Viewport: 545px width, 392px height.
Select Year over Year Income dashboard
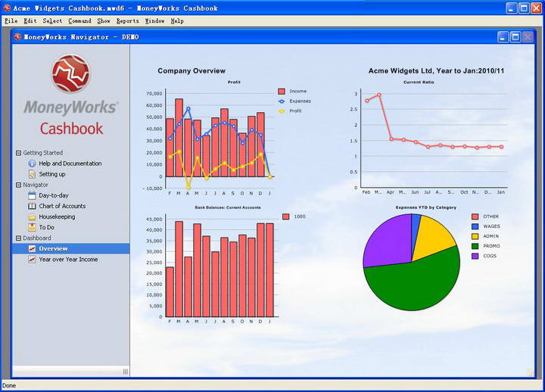click(x=68, y=260)
